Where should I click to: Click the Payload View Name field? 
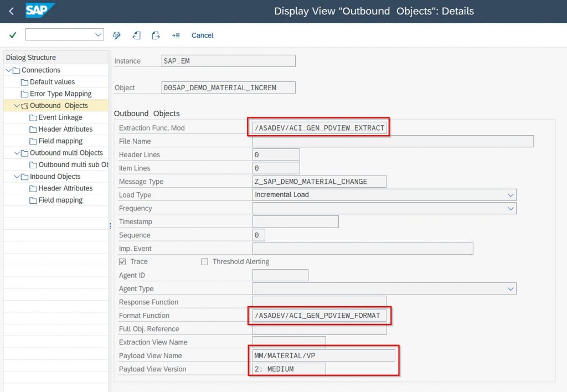click(323, 355)
